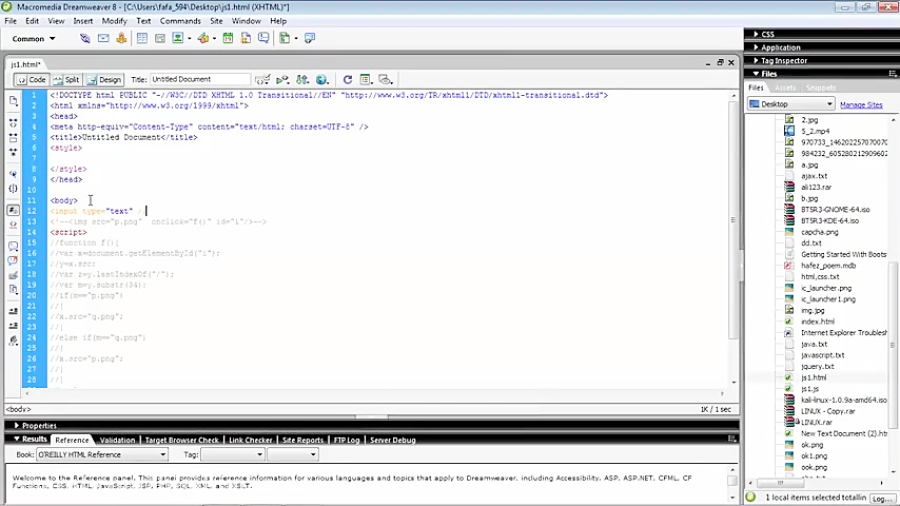This screenshot has height=506, width=900.
Task: Click the Manage Sites link
Action: point(861,105)
